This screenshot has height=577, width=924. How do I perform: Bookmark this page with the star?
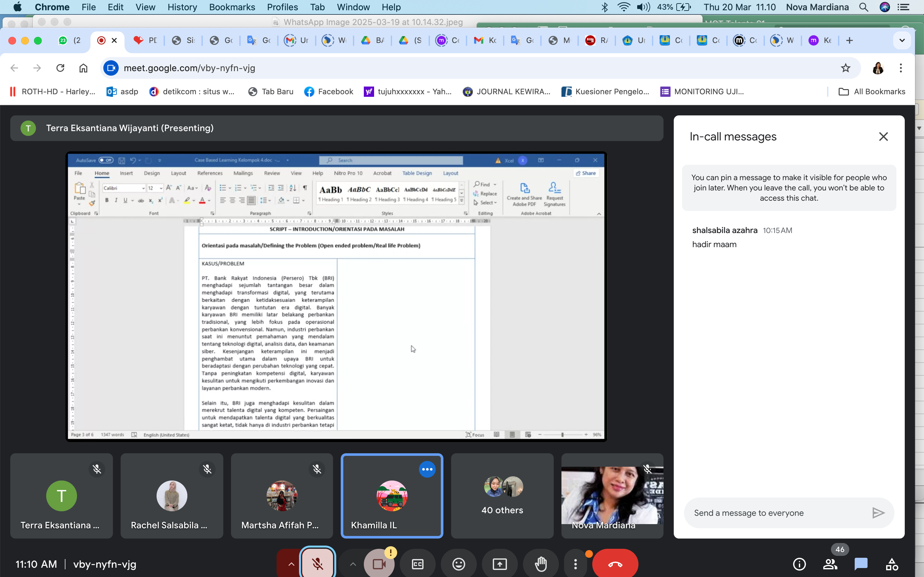[x=845, y=68]
